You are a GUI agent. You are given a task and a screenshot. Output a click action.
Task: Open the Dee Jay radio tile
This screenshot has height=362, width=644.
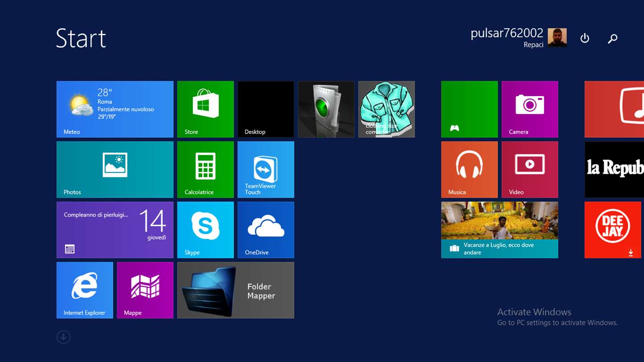coord(613,230)
